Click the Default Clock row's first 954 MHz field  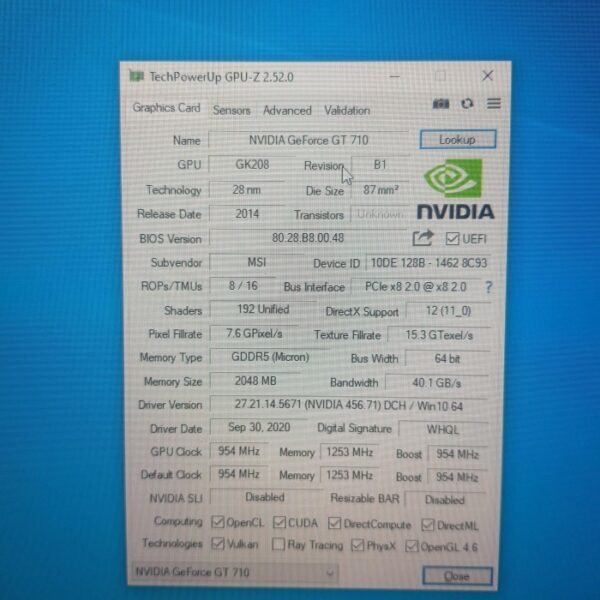click(x=239, y=474)
